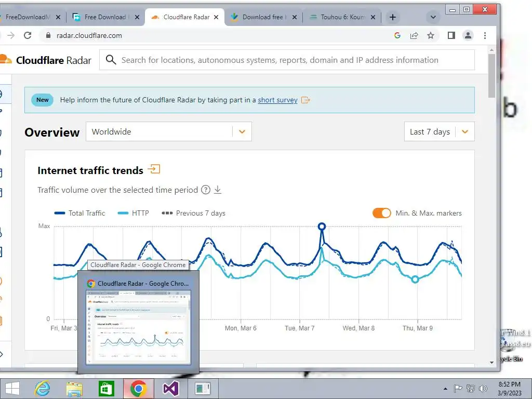Viewport: 532px width, 399px height.
Task: Close the Download free tab
Action: coord(295,17)
